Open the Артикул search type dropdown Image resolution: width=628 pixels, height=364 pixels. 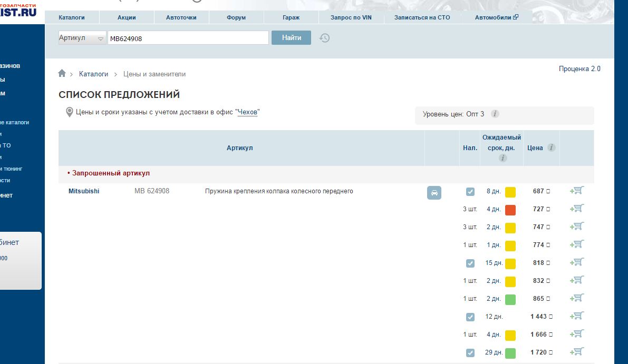coord(82,38)
